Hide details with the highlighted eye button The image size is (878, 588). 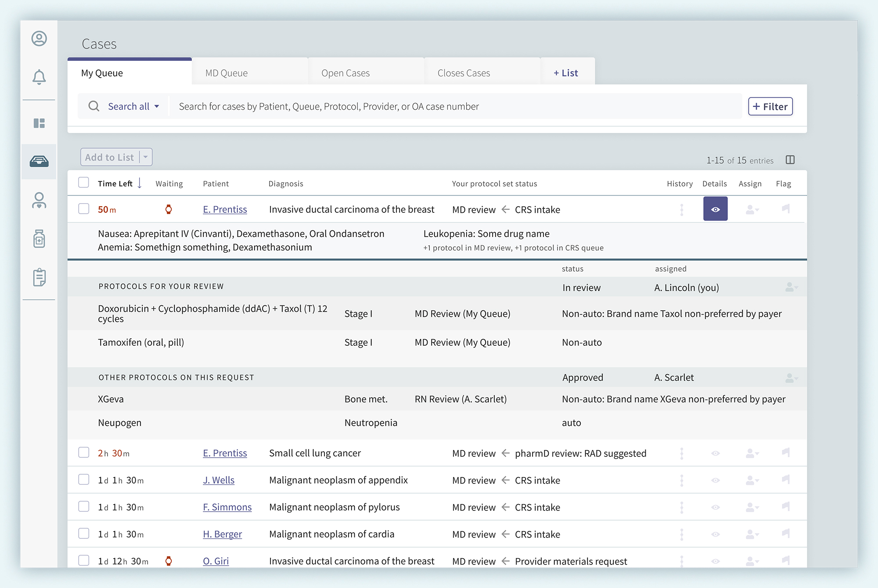tap(715, 209)
